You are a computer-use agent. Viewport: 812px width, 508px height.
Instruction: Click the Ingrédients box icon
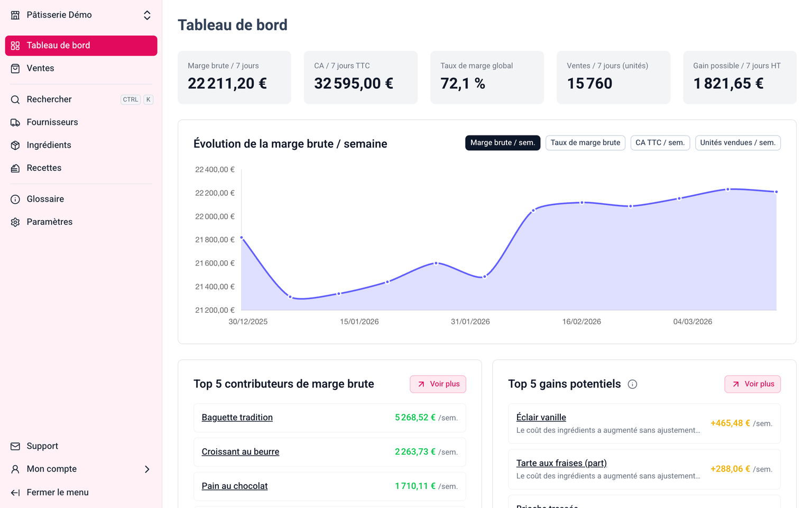point(15,145)
